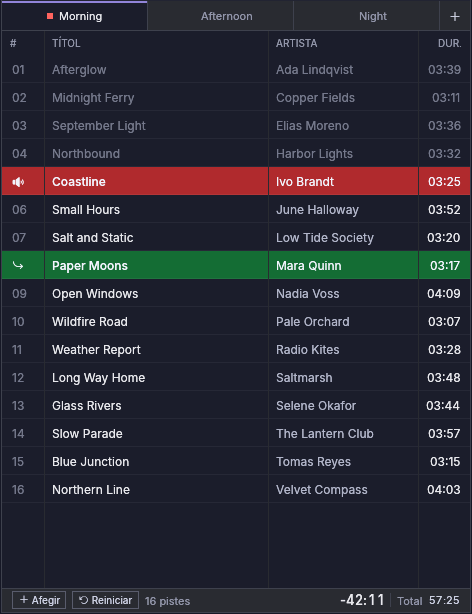Click artist Mara Quinn
The width and height of the screenshot is (472, 614).
click(x=309, y=265)
